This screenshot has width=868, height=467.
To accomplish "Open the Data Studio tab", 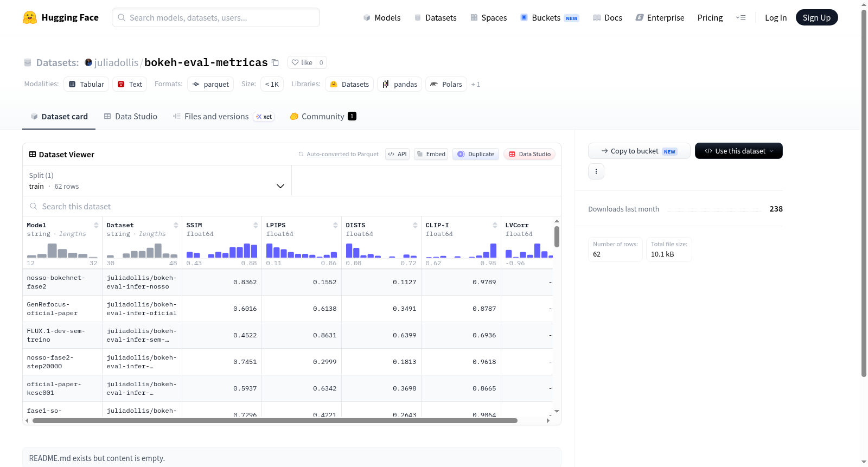I will (x=131, y=117).
